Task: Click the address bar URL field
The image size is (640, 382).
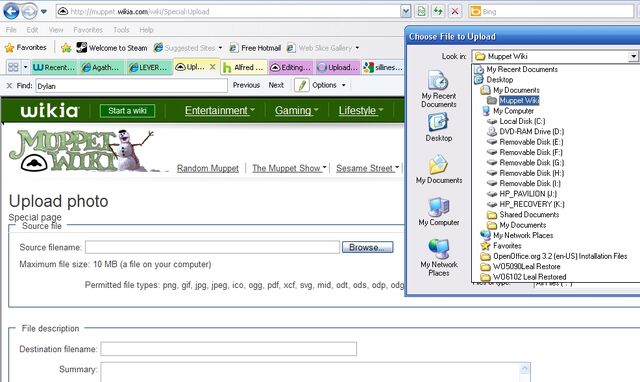Action: point(228,11)
